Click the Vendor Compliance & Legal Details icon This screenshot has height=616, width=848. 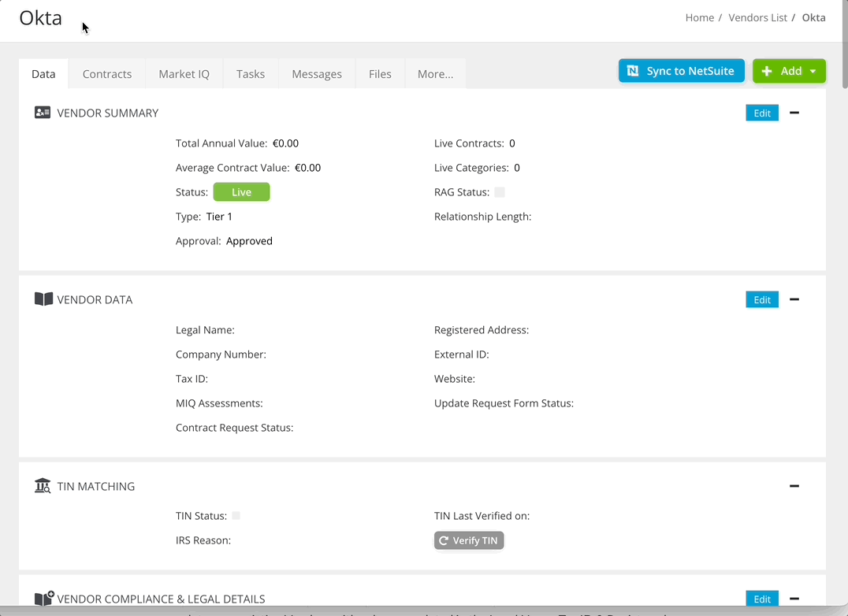(x=43, y=597)
